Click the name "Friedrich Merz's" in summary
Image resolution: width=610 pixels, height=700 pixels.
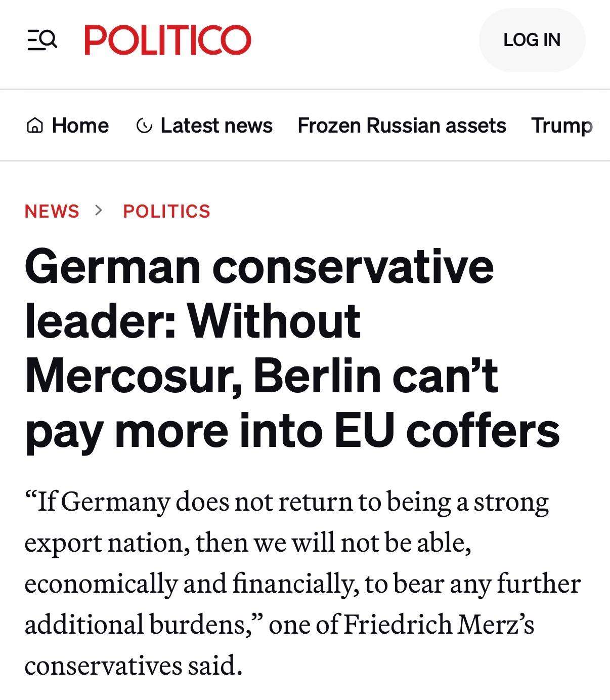pyautogui.click(x=439, y=624)
